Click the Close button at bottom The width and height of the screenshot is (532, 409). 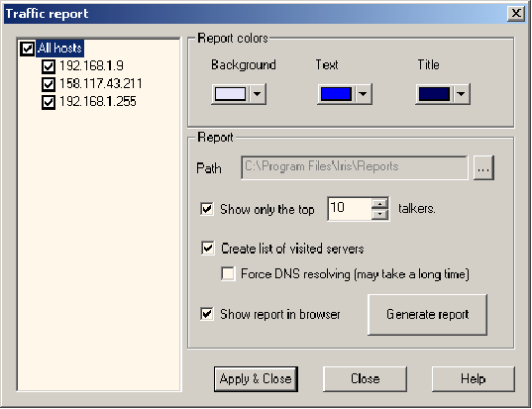pyautogui.click(x=365, y=379)
